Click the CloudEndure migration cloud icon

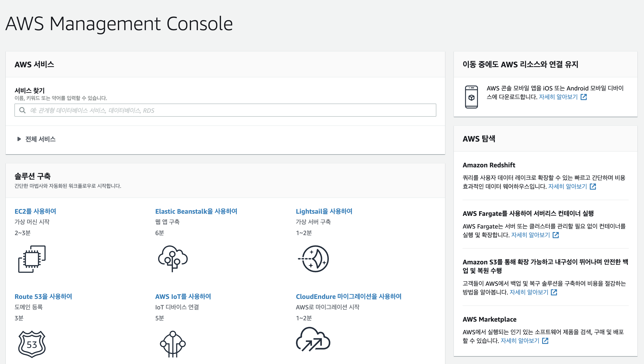pyautogui.click(x=313, y=340)
